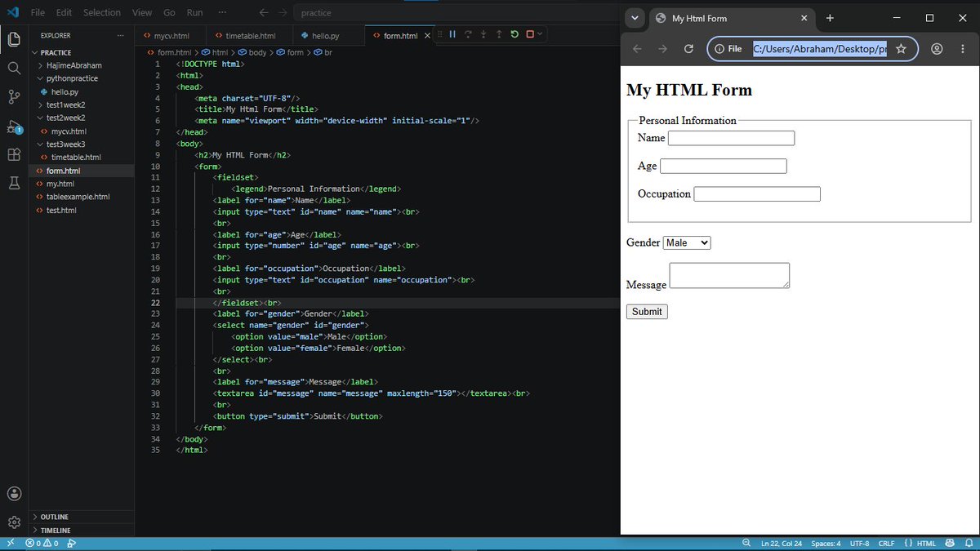
Task: Pause the debug session
Action: (452, 34)
